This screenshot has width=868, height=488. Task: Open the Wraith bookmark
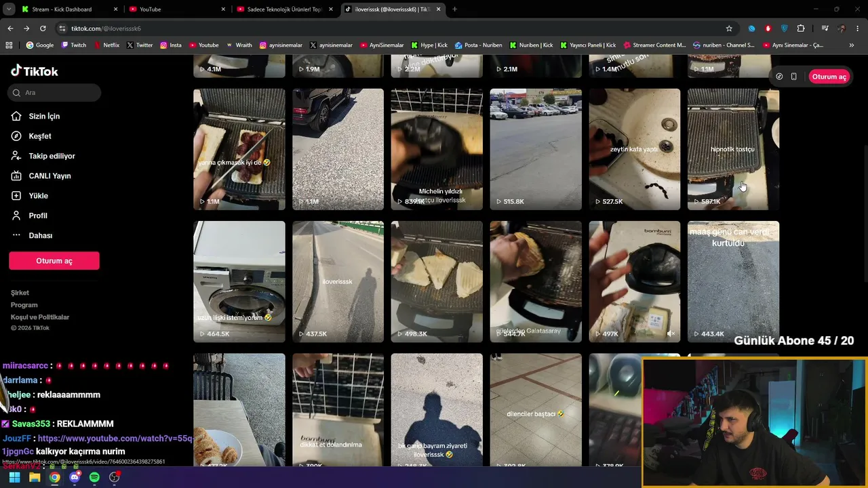pyautogui.click(x=239, y=45)
